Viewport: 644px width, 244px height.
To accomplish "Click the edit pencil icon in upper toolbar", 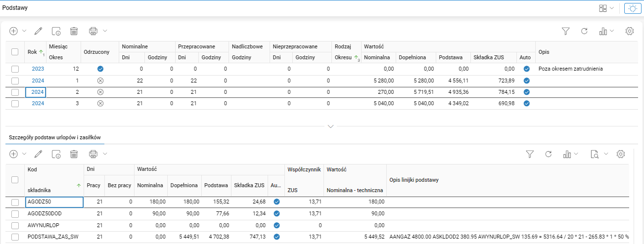I will point(38,31).
